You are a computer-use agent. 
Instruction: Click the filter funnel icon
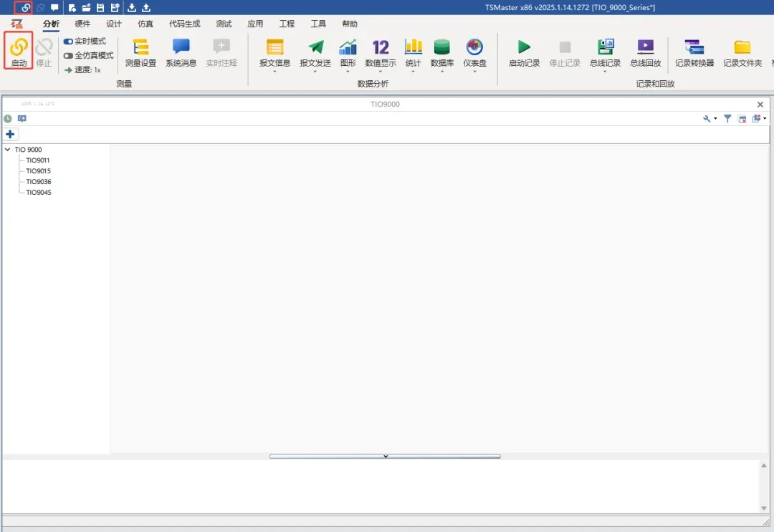tap(727, 119)
